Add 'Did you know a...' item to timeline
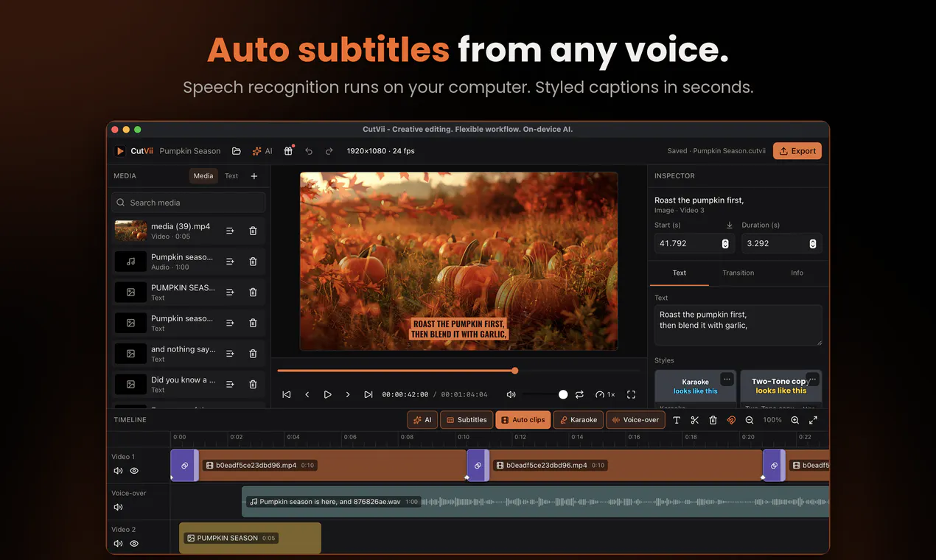 click(230, 385)
